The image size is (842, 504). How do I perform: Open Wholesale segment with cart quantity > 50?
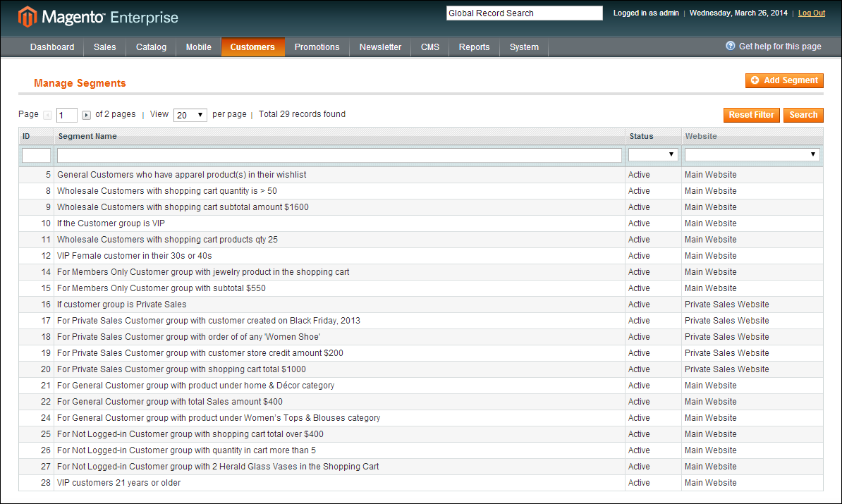420,190
